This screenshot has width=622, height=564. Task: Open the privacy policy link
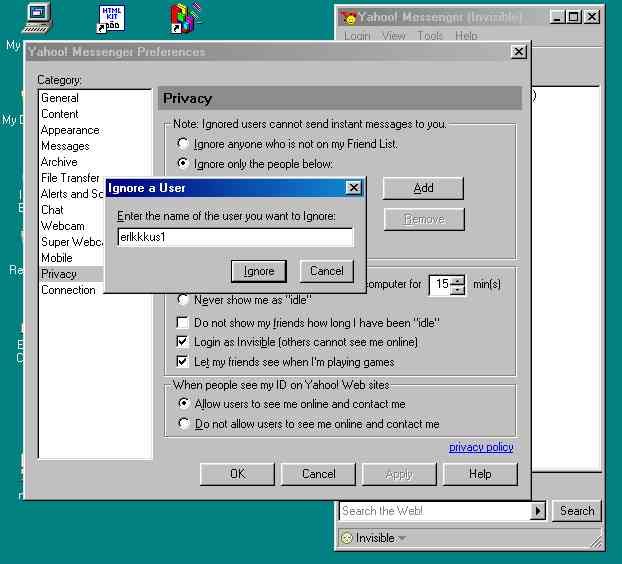[x=481, y=447]
